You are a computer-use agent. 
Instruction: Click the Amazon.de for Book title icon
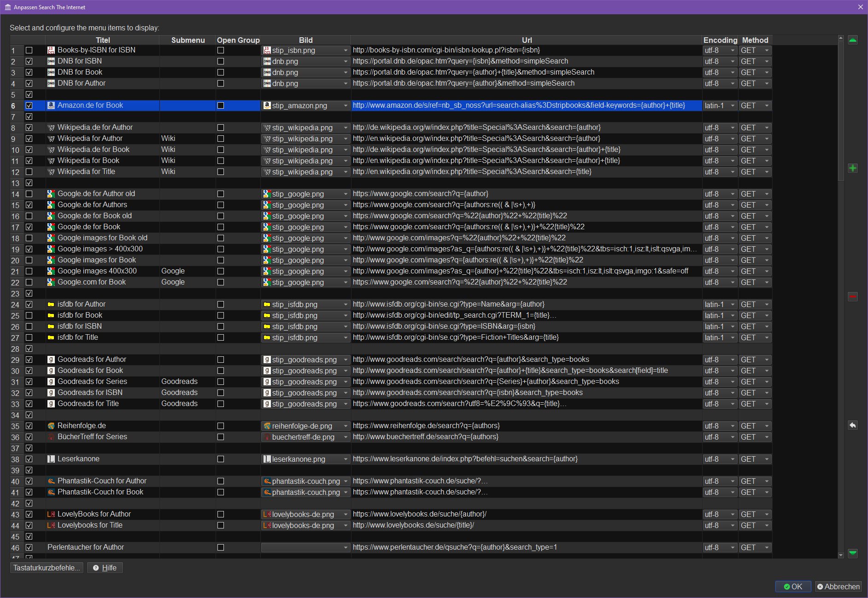pyautogui.click(x=51, y=105)
